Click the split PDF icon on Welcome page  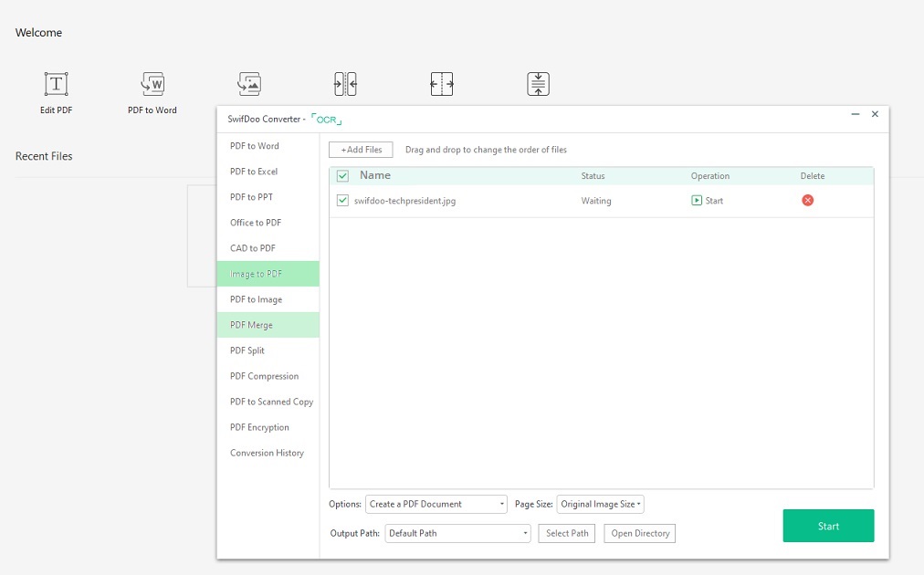(x=442, y=84)
